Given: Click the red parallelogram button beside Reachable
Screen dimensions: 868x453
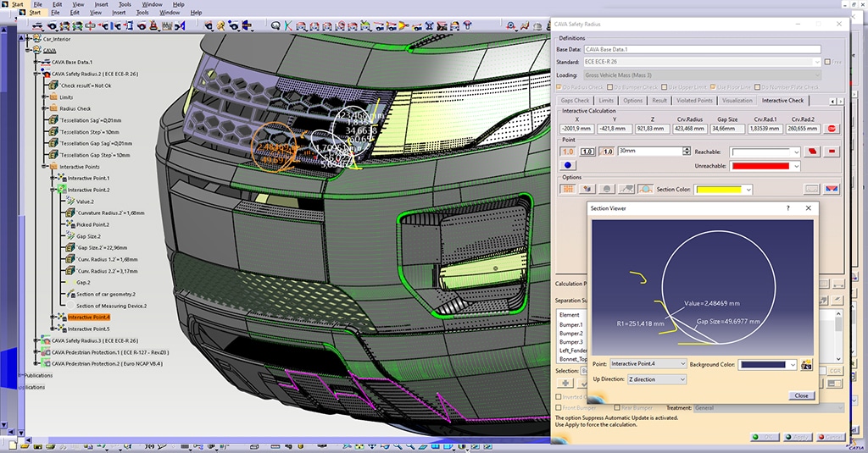Looking at the screenshot, I should click(x=812, y=152).
